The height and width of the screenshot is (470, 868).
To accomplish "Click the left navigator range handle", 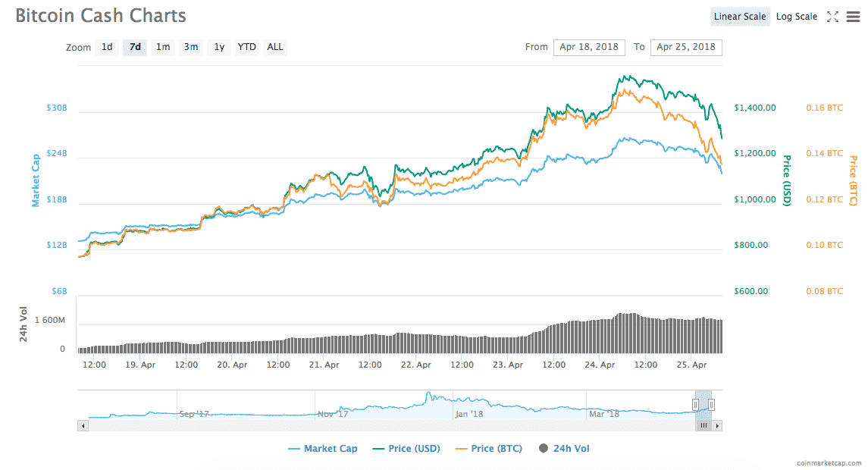I will tap(695, 405).
